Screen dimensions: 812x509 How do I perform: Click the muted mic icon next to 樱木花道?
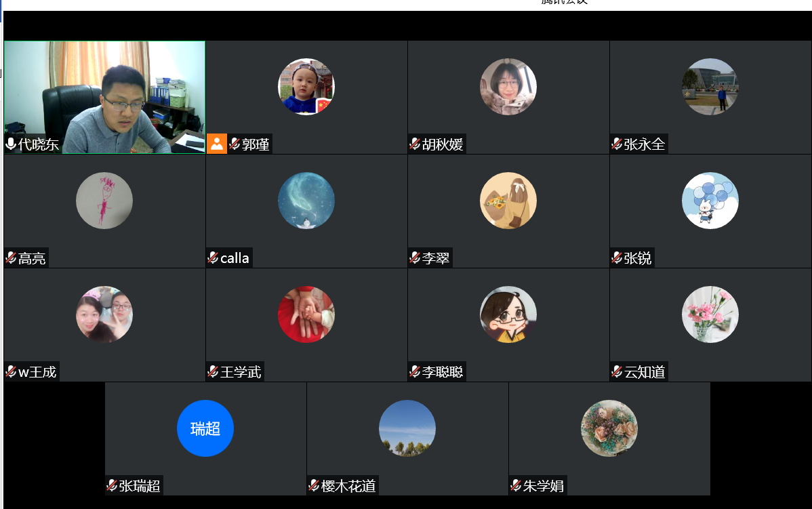point(314,485)
